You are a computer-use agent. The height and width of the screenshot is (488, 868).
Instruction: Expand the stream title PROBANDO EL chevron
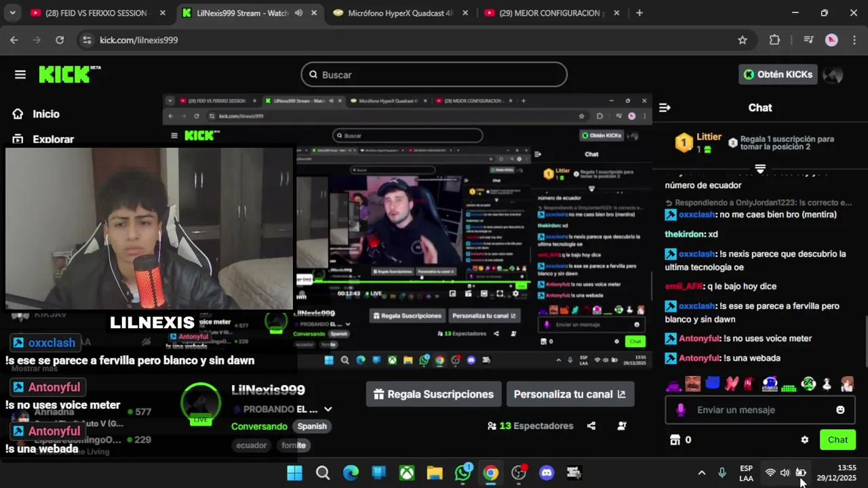click(x=328, y=409)
